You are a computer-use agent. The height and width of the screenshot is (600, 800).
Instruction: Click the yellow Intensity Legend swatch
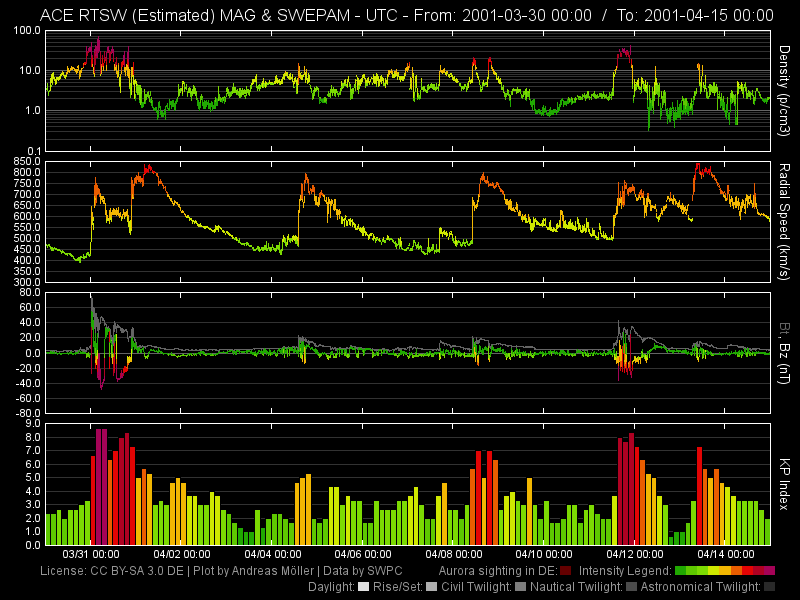(714, 570)
